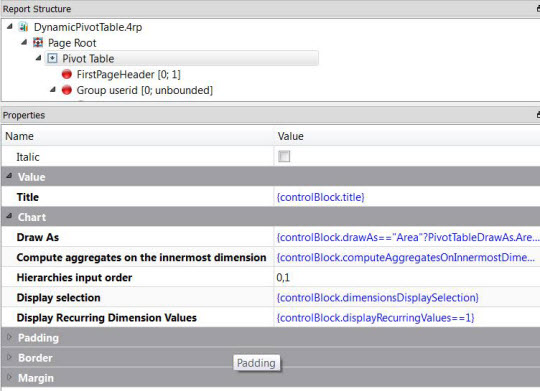Select Display Recurring Dimension Values property name
Screen dimensions: 540x391
coord(107,318)
